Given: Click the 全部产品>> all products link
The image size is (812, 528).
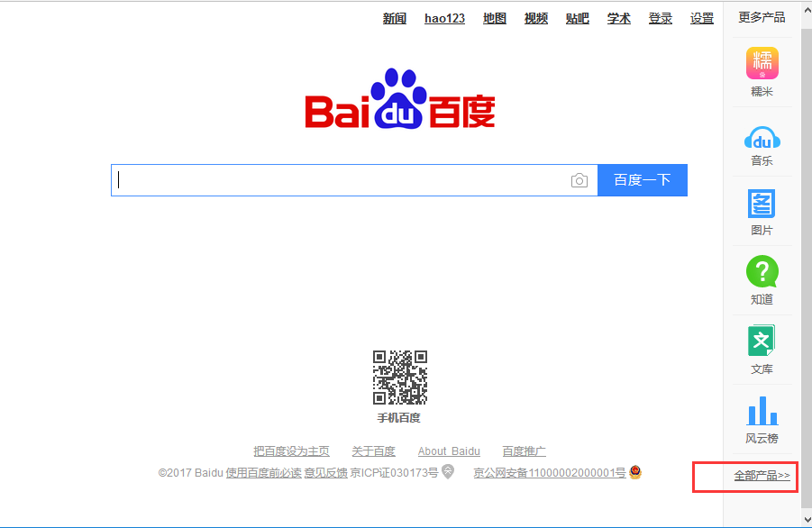Looking at the screenshot, I should 762,475.
